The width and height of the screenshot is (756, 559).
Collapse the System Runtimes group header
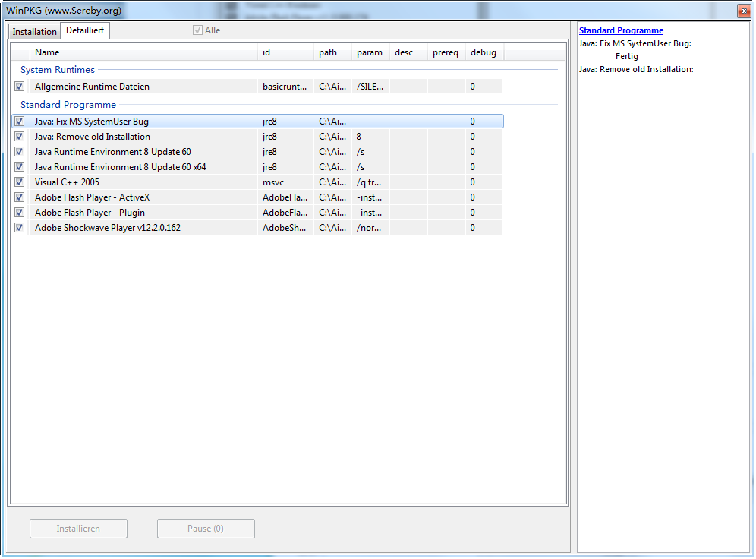[x=58, y=70]
